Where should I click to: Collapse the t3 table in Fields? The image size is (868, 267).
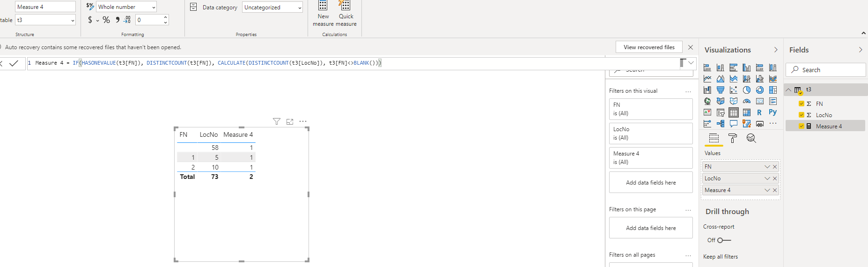(x=789, y=89)
